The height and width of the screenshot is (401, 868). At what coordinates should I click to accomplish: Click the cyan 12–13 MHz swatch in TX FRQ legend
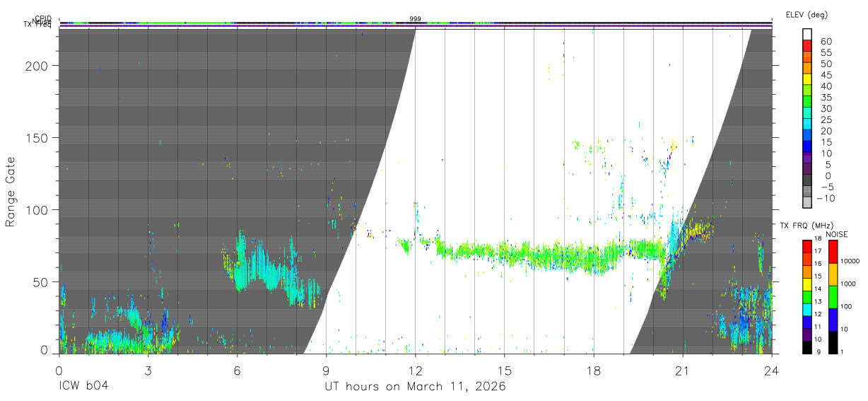pyautogui.click(x=807, y=310)
